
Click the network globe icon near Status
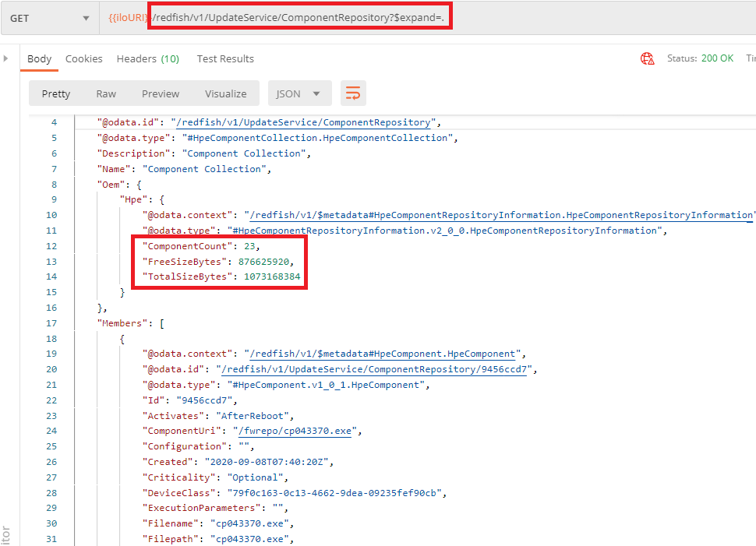(647, 58)
